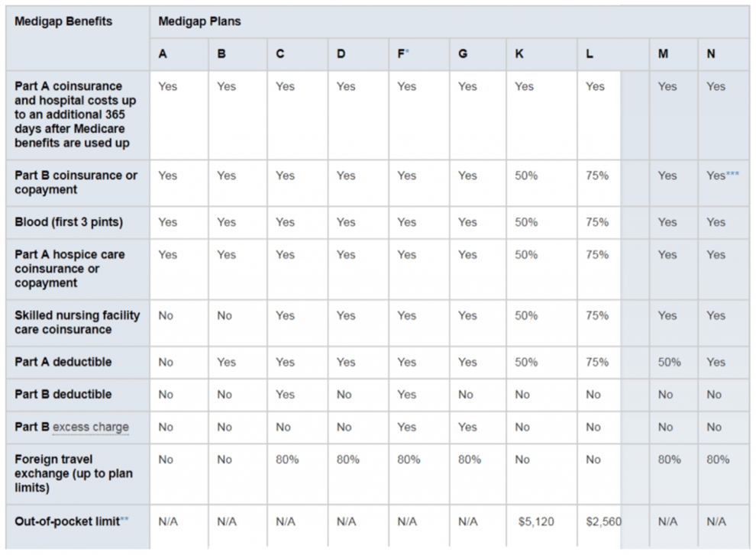Click the 'Medigap Plans' header cell

tap(199, 21)
